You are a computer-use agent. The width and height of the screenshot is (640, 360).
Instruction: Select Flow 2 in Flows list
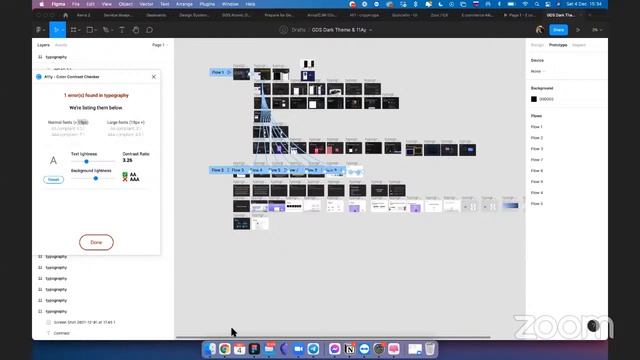(x=537, y=138)
